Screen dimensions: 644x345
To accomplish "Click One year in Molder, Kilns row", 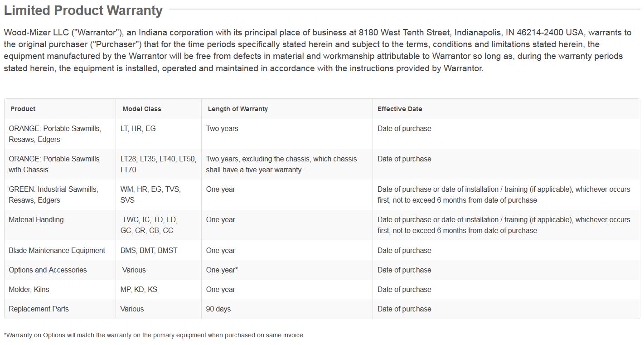I will (221, 289).
